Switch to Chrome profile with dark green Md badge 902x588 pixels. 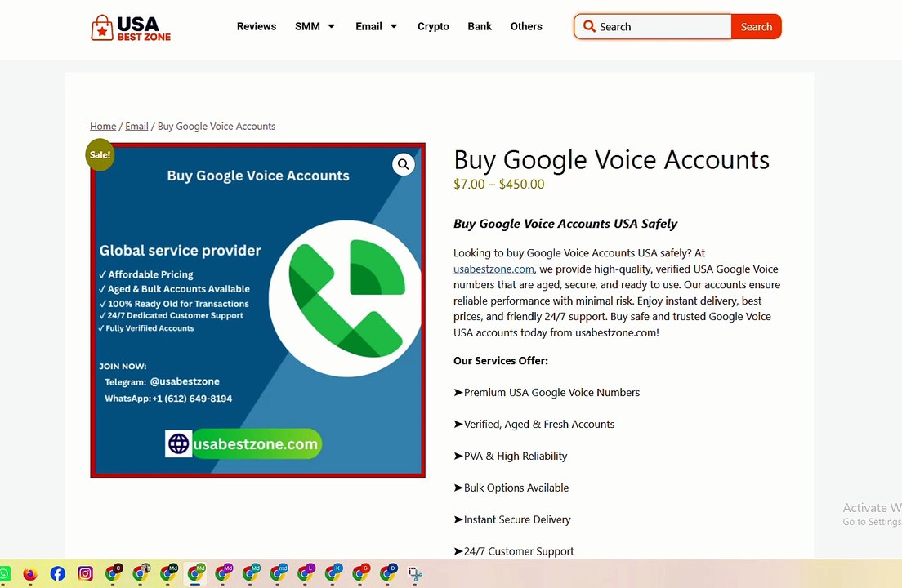tap(168, 573)
